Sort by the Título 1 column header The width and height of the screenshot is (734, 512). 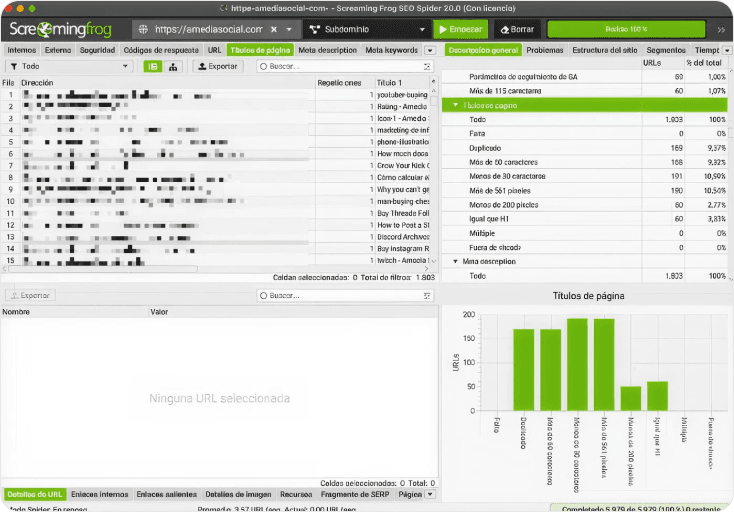pos(402,83)
